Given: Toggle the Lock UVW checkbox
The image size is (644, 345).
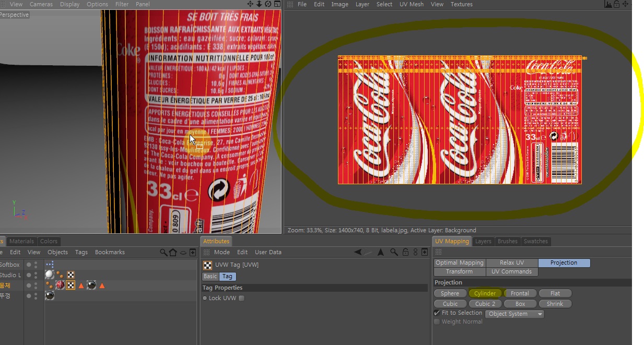Looking at the screenshot, I should pos(241,298).
